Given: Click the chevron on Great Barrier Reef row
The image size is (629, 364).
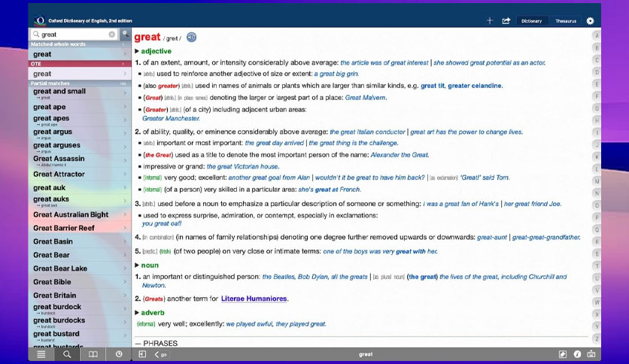Looking at the screenshot, I should (x=125, y=228).
